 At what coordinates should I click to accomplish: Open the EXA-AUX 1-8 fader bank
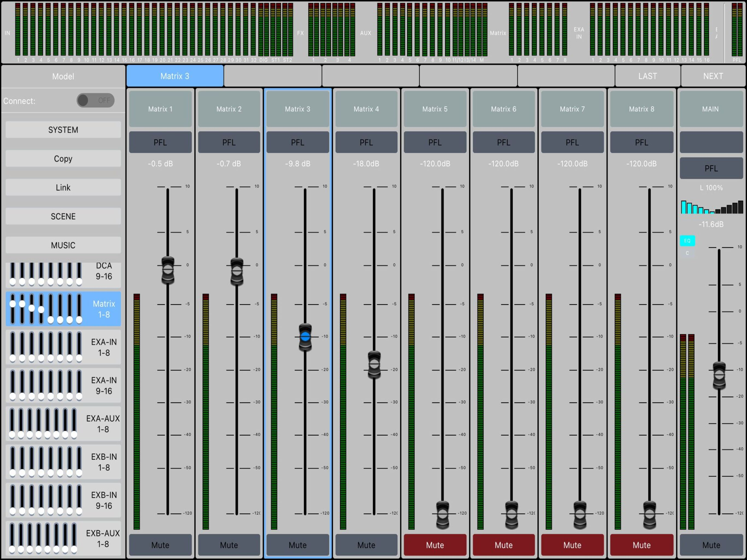(63, 424)
